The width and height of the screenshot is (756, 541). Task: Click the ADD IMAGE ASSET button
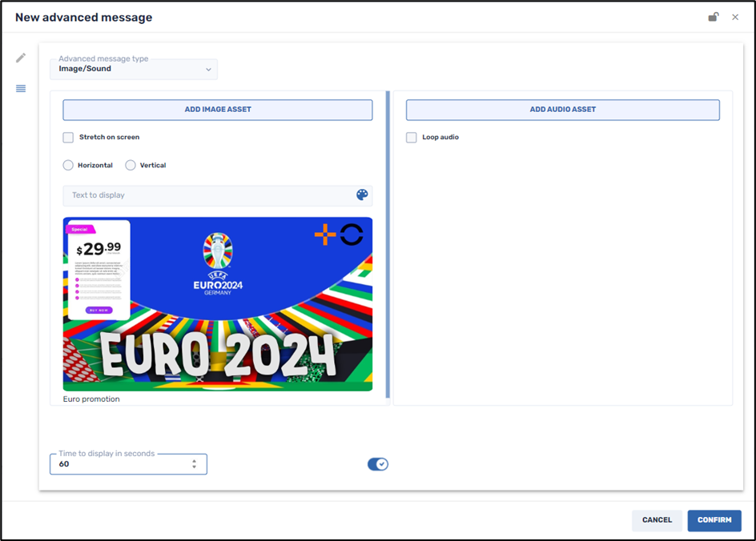point(218,110)
